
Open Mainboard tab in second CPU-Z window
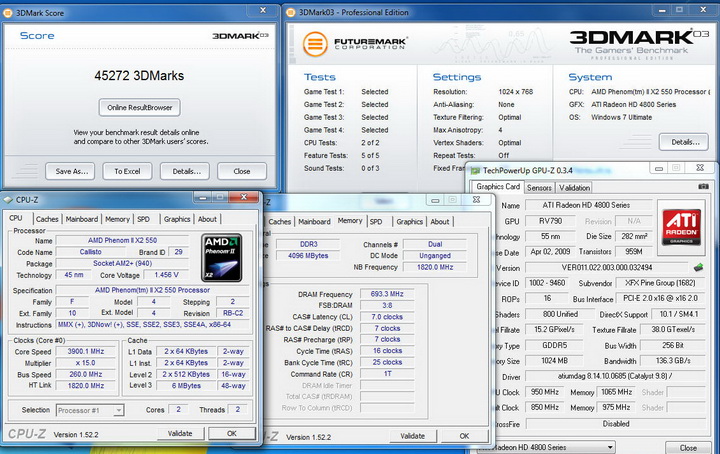[x=314, y=222]
